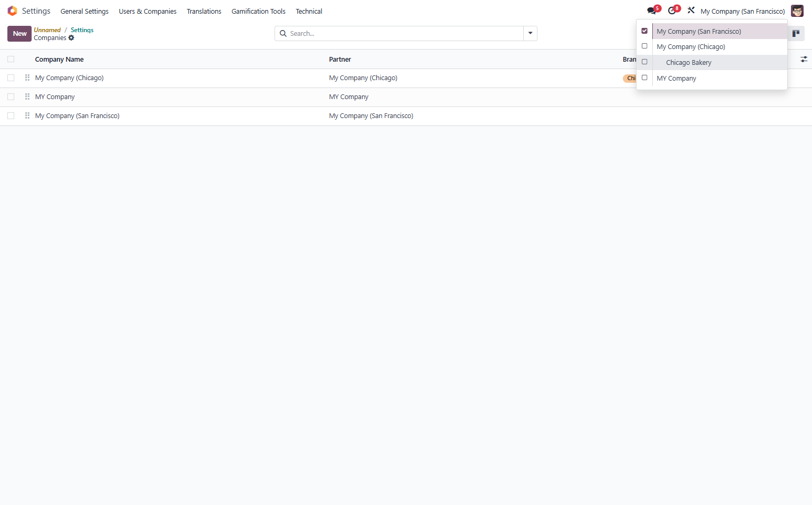812x505 pixels.
Task: Select the My Company (Chicago) row checkbox
Action: tap(11, 77)
